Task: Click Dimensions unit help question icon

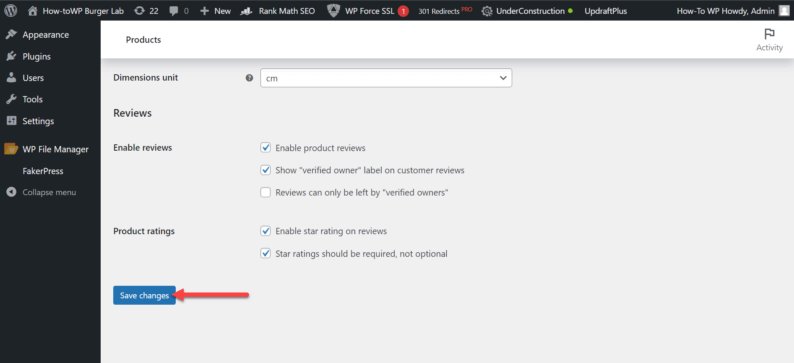Action: click(249, 78)
